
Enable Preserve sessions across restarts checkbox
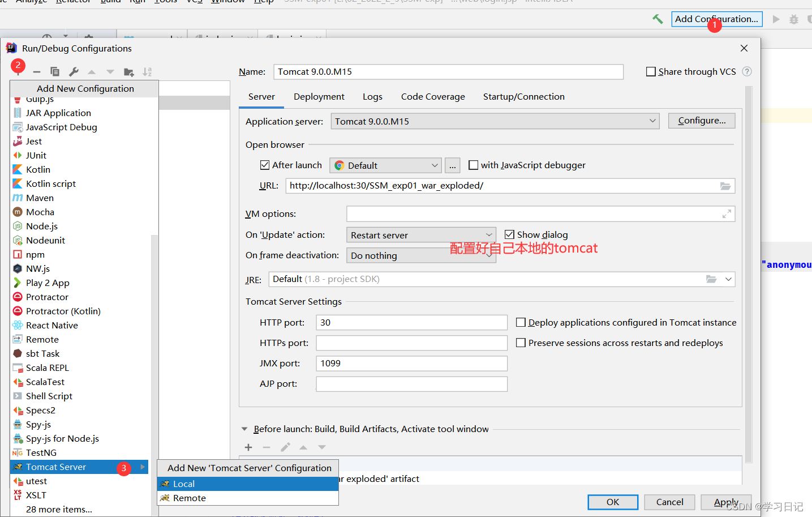pyautogui.click(x=521, y=343)
